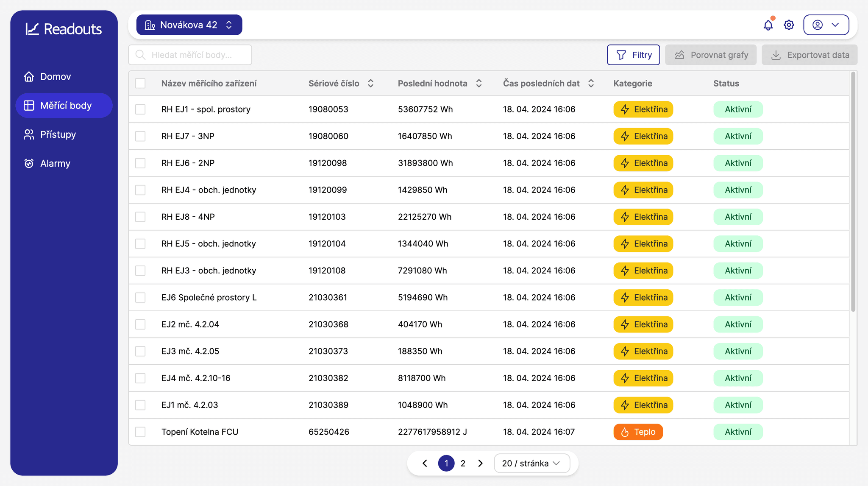Click value 2277617958912 J

point(432,432)
